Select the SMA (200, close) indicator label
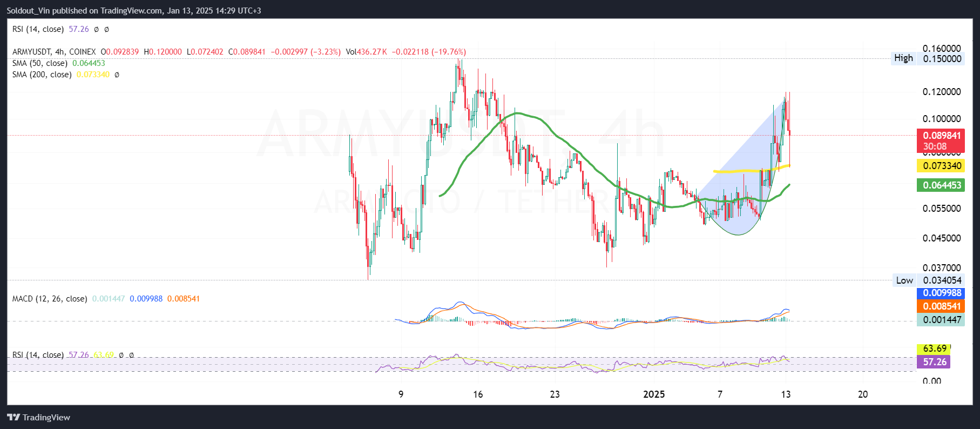Screen dimensions: 980x429 (42, 75)
